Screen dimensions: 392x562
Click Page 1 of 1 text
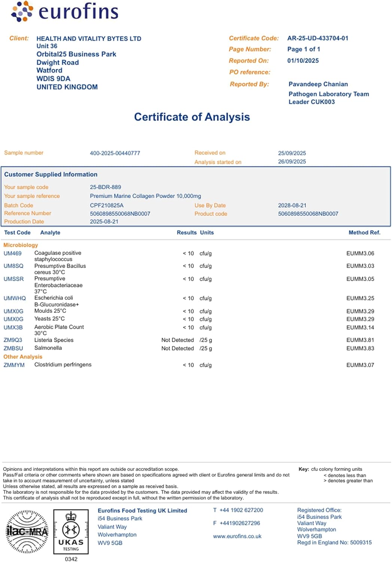304,49
